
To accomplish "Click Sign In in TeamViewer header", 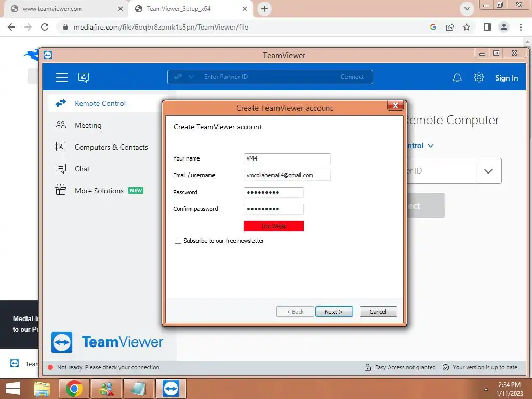I will coord(506,78).
